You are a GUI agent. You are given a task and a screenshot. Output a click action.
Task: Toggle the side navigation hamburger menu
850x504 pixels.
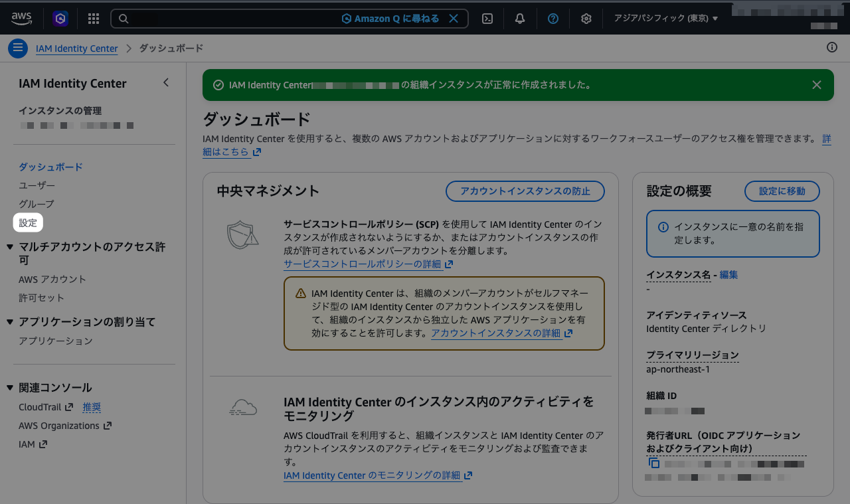tap(18, 48)
